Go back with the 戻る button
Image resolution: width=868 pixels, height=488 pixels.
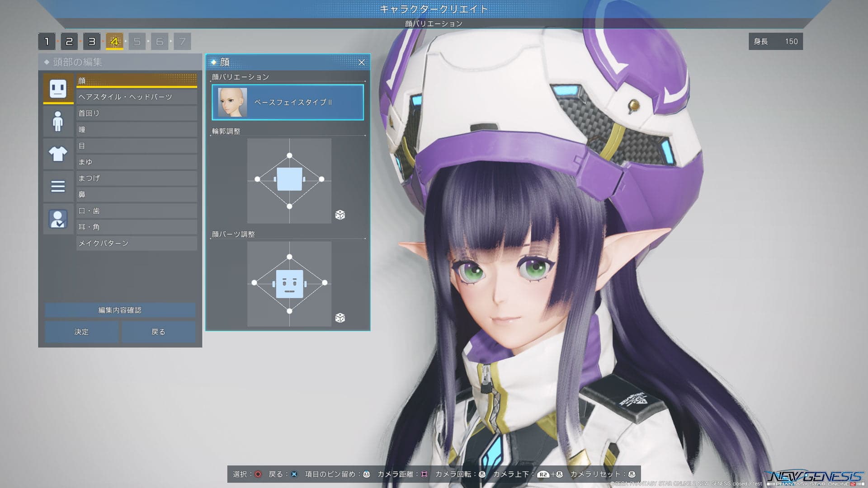tap(159, 332)
